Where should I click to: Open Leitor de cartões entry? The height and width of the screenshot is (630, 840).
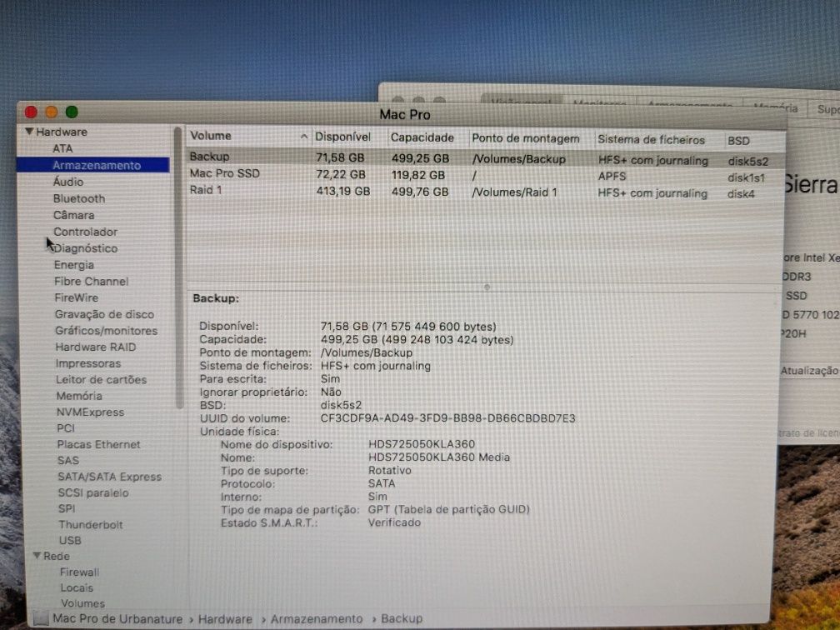102,379
